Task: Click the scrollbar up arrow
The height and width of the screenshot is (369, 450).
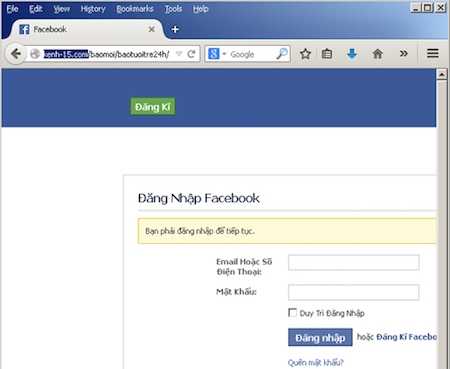Action: coord(442,74)
